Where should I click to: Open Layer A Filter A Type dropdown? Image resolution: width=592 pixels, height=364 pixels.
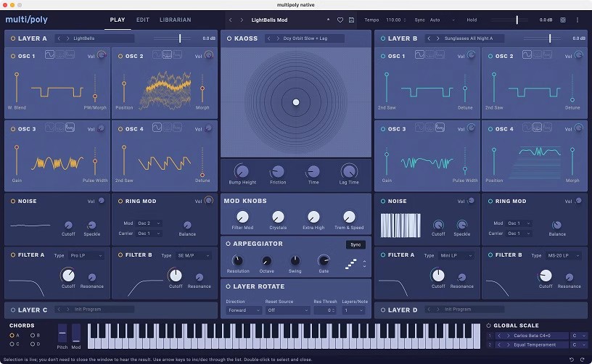pyautogui.click(x=86, y=256)
